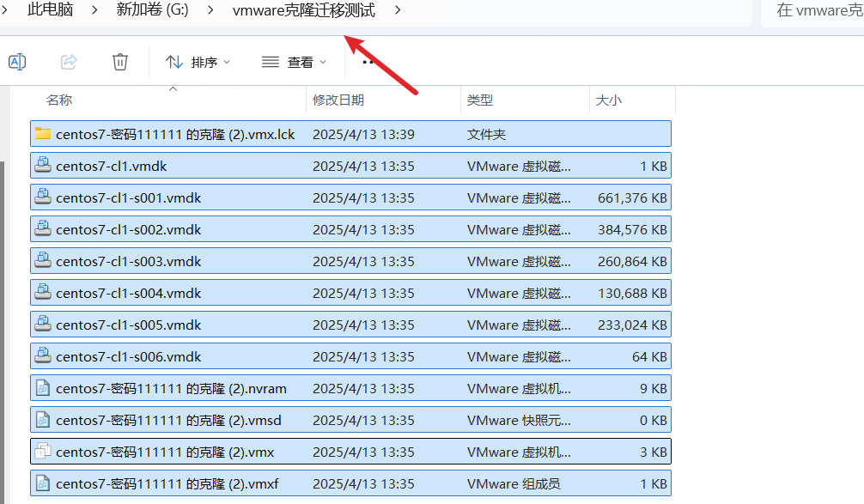Viewport: 864px width, 504px height.
Task: Click the sort arrows icon beside 排序
Action: pos(174,62)
